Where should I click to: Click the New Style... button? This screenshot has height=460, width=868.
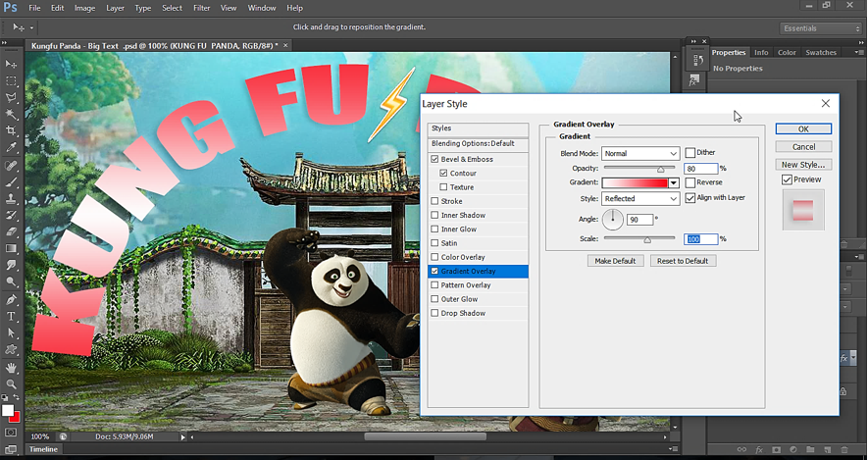[803, 165]
